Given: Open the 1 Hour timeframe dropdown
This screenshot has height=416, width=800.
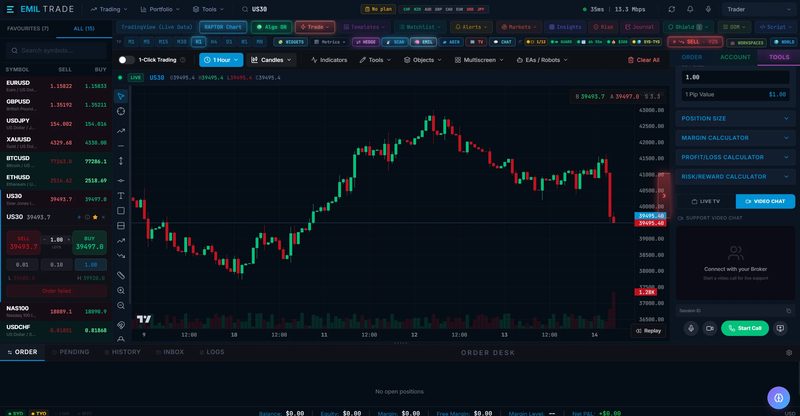Looking at the screenshot, I should (x=221, y=60).
